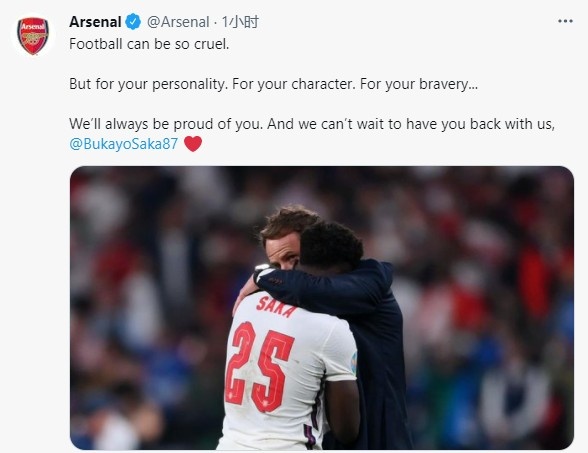Click the tournament badge on jersey sleeve
Screen dimensions: 588x453
[354, 363]
